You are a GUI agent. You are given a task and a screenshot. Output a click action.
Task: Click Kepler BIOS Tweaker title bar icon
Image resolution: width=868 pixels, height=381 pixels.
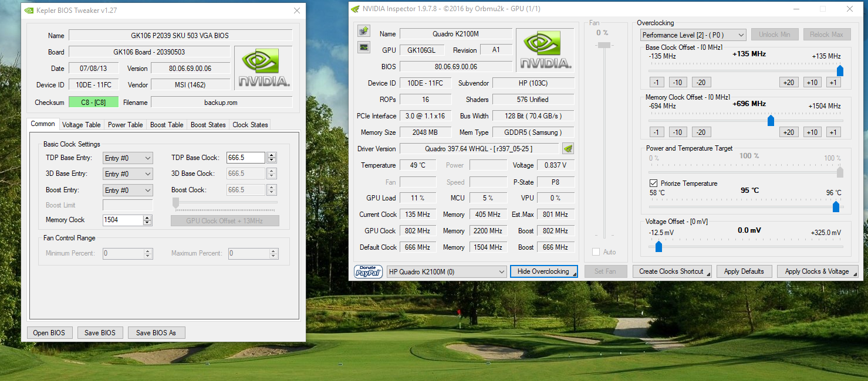click(29, 10)
